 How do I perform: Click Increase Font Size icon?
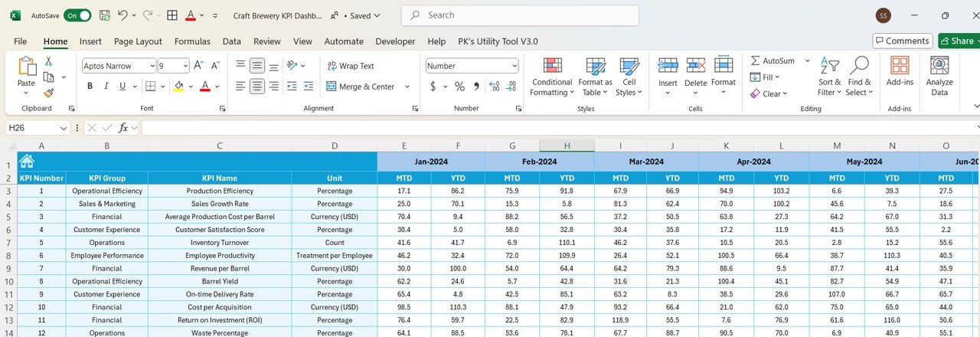(198, 66)
